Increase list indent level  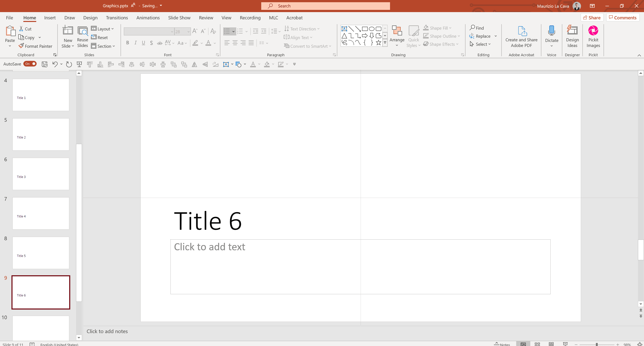[264, 31]
